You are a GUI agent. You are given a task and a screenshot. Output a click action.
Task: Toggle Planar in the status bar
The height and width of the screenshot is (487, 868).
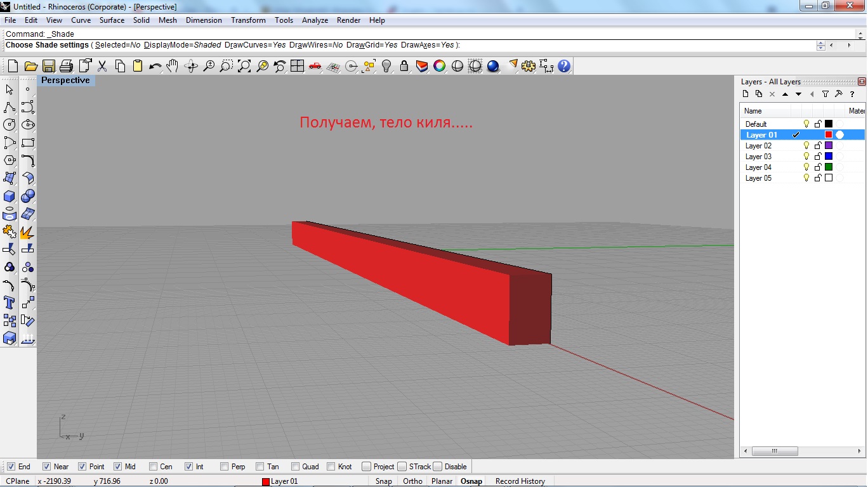coord(442,481)
